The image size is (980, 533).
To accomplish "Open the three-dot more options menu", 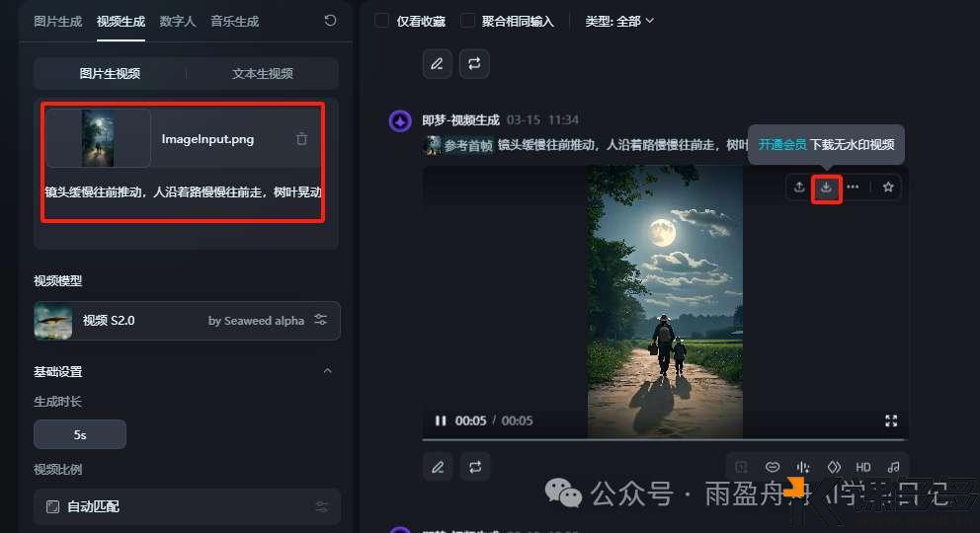I will point(854,187).
